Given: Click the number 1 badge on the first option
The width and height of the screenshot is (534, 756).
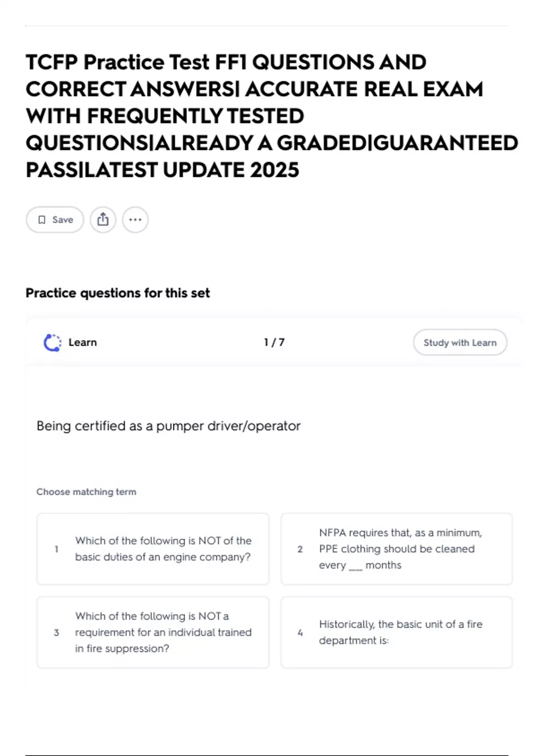Looking at the screenshot, I should click(x=57, y=549).
